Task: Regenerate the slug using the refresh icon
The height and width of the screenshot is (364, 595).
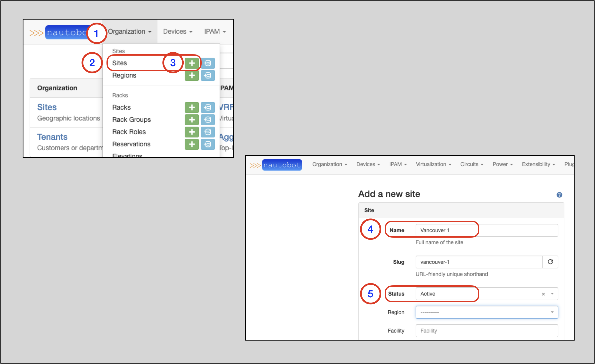Action: click(x=551, y=262)
